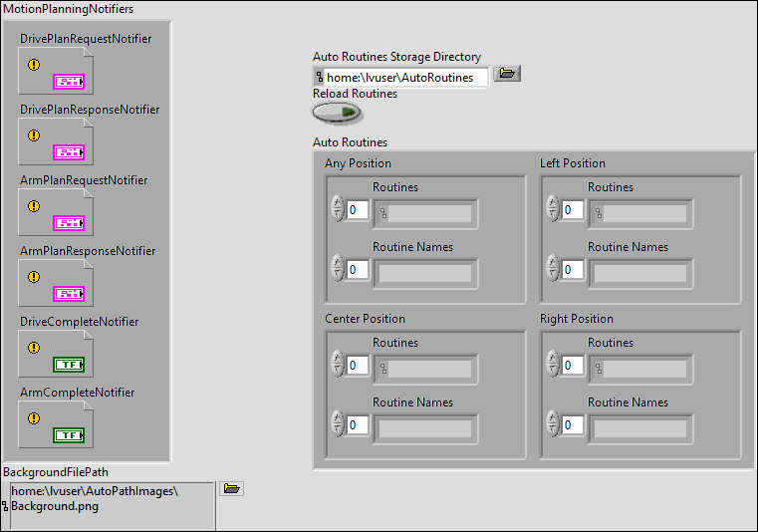Click the BackgroundFilePath text field
The width and height of the screenshot is (758, 532).
110,505
